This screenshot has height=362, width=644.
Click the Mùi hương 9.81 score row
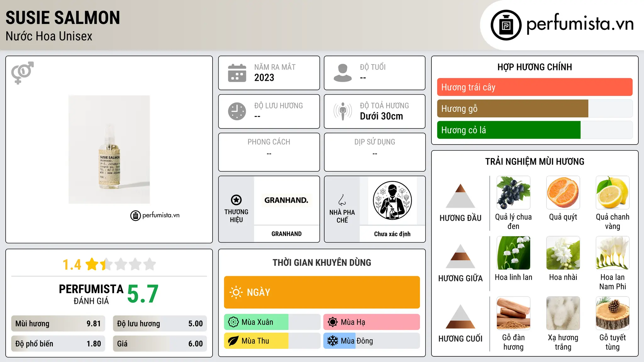coord(58,324)
